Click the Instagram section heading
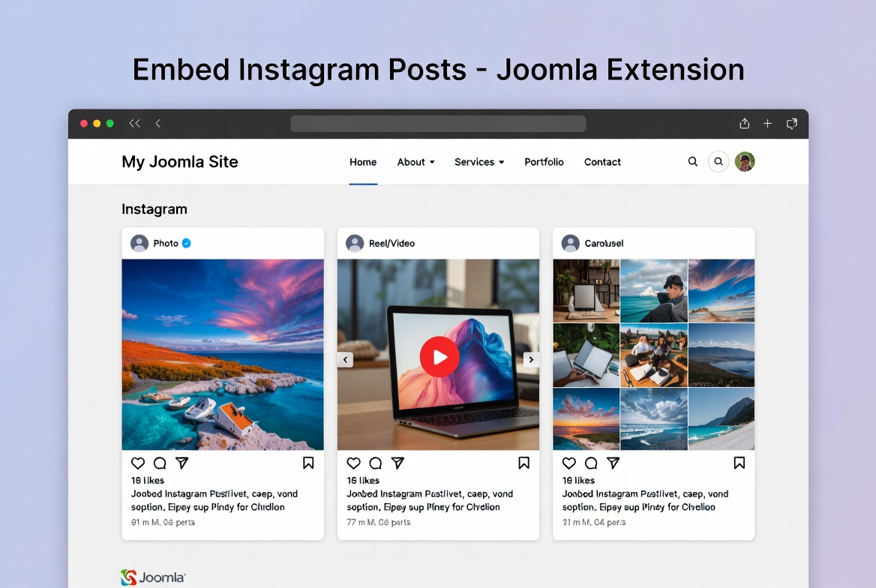Image resolution: width=876 pixels, height=588 pixels. point(154,209)
